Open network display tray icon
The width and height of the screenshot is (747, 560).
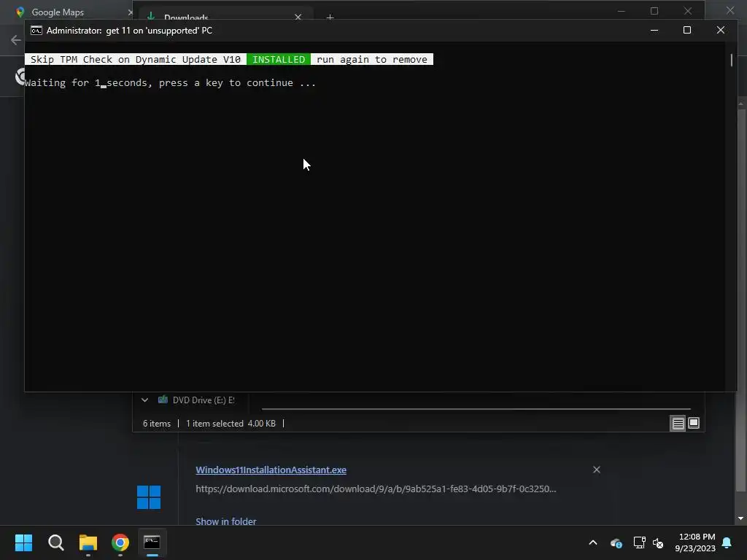pos(639,542)
